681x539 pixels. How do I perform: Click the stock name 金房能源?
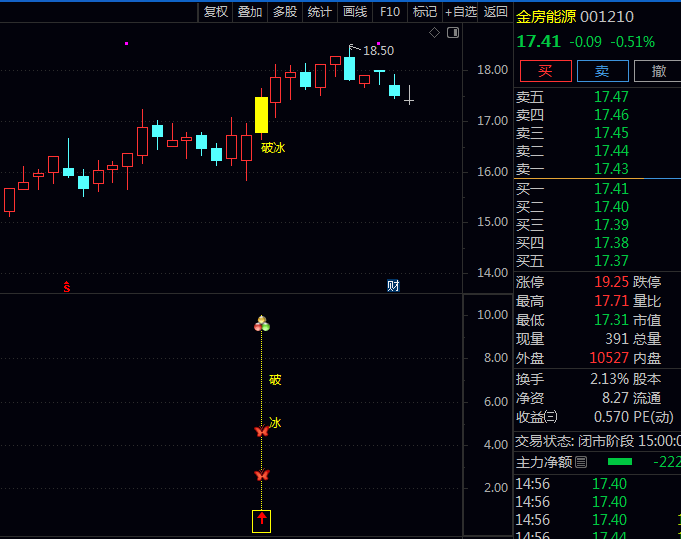546,17
